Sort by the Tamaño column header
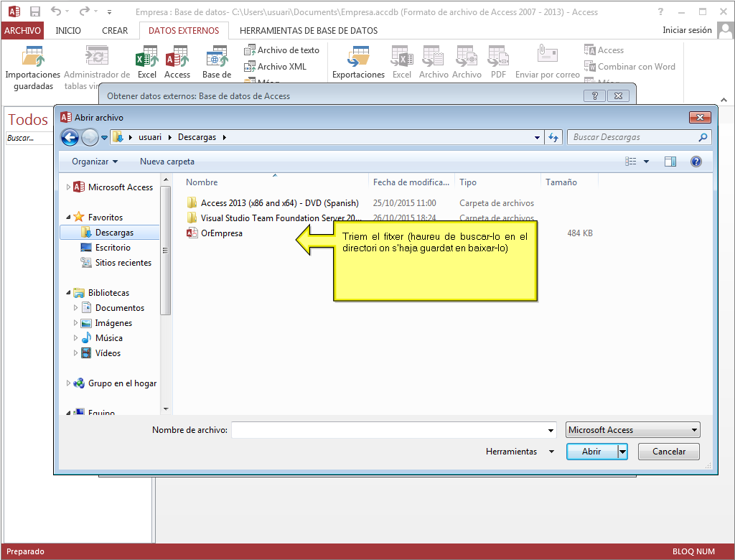The image size is (735, 560). coord(569,182)
